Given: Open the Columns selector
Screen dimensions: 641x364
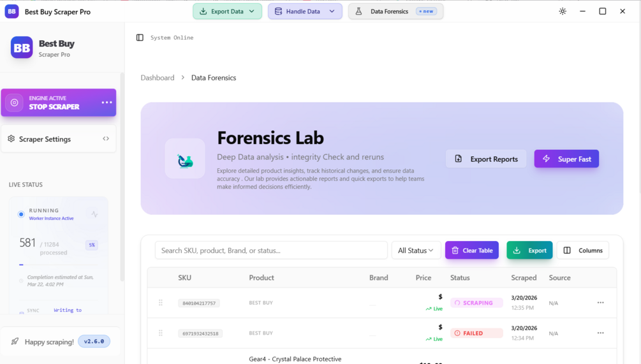Looking at the screenshot, I should 583,251.
